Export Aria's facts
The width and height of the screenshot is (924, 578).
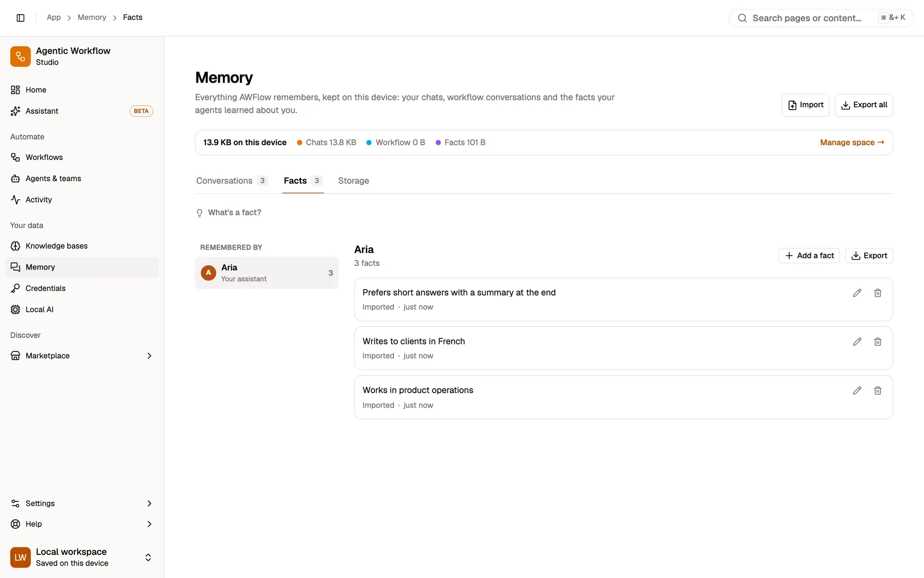[869, 256]
